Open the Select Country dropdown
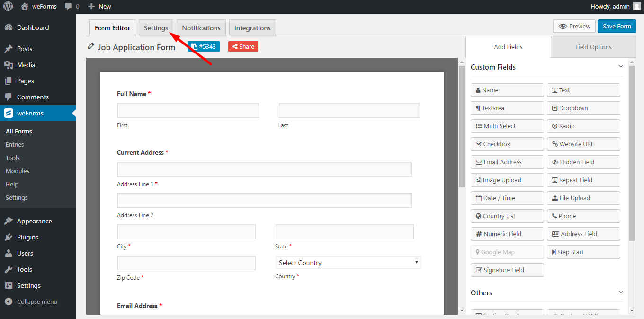 pyautogui.click(x=348, y=262)
